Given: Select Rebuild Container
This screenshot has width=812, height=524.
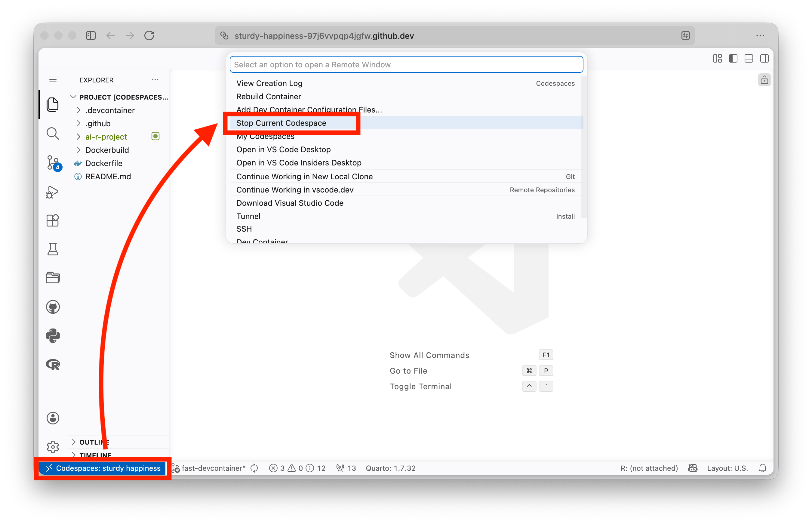Looking at the screenshot, I should (406, 97).
